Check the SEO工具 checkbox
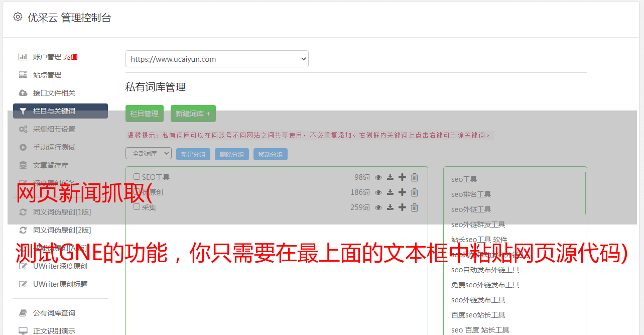Viewport: 644px width, 335px height. point(137,177)
